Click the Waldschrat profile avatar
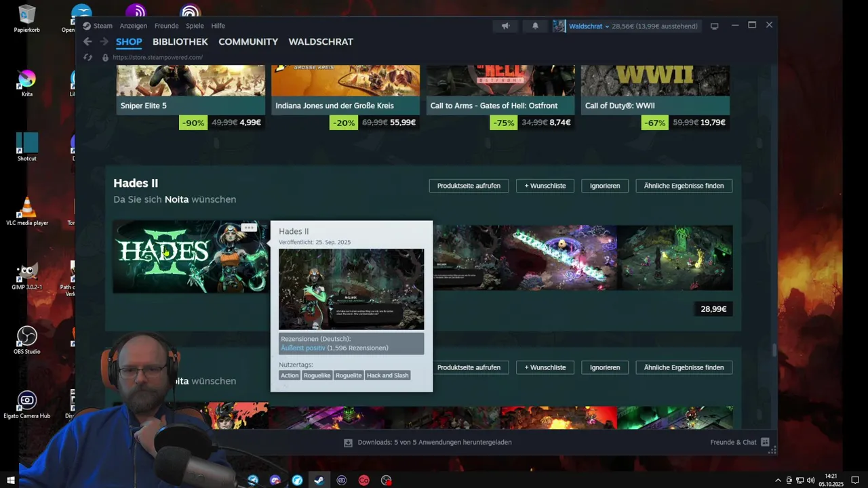The image size is (868, 488). pos(559,26)
